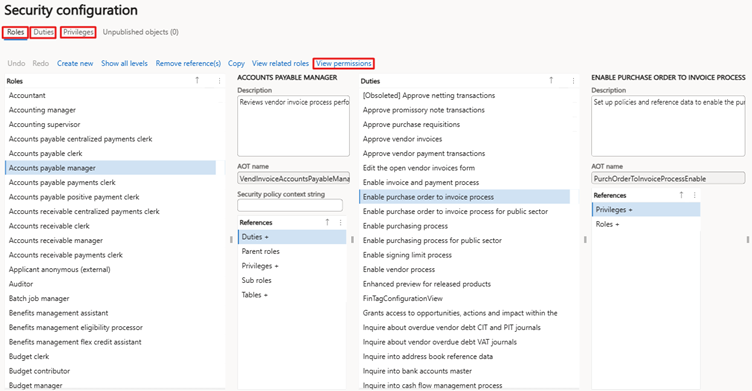This screenshot has width=752, height=391.
Task: Sort the Duties list using arrow icon
Action: point(551,81)
